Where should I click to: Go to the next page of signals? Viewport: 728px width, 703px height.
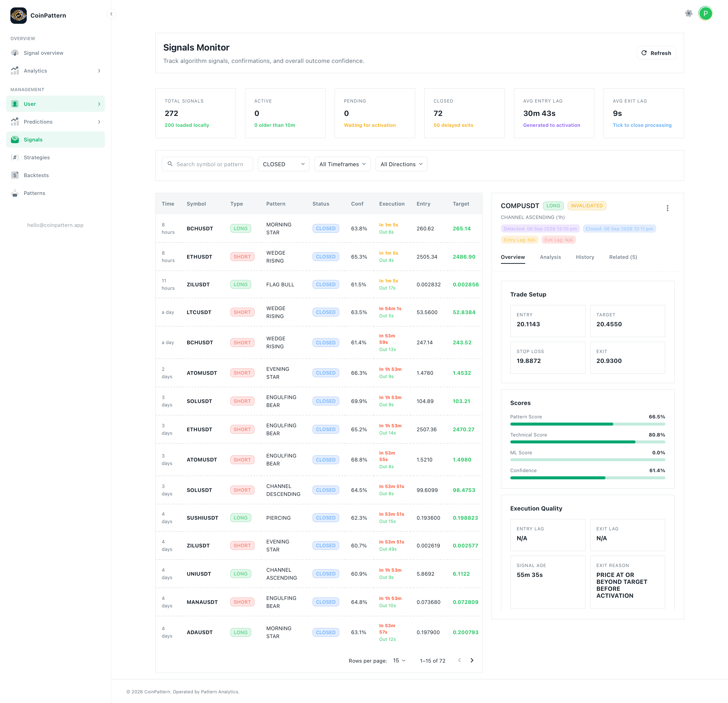[x=472, y=660]
